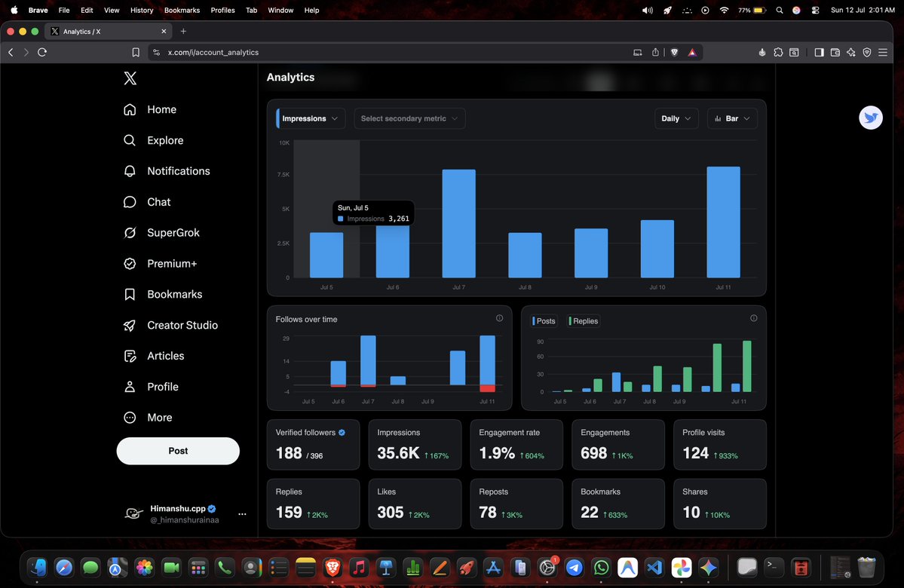Open the Profiles menu

(x=222, y=11)
